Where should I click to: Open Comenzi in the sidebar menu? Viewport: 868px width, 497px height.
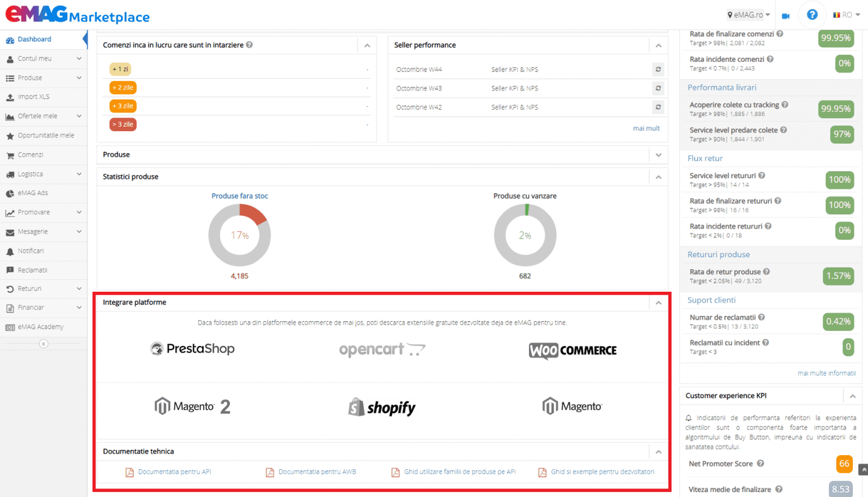click(30, 155)
